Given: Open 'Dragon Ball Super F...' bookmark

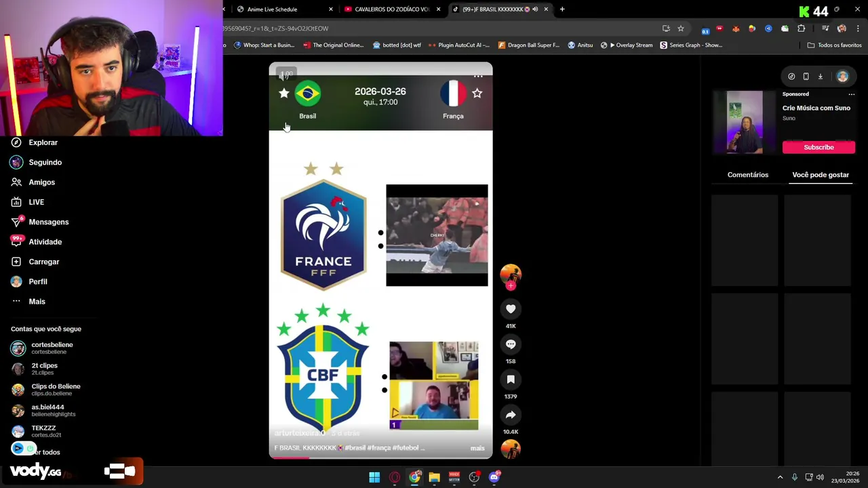Looking at the screenshot, I should coord(529,45).
